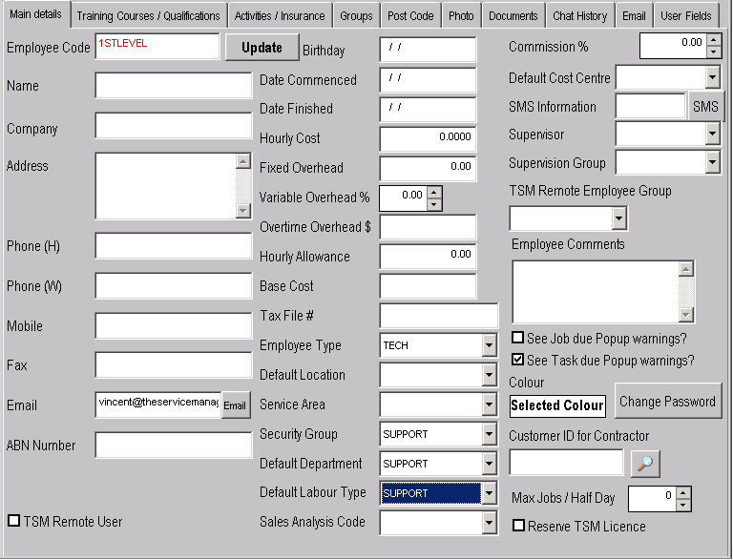Switch to the Chat History tab
This screenshot has height=560, width=733.
click(x=579, y=16)
